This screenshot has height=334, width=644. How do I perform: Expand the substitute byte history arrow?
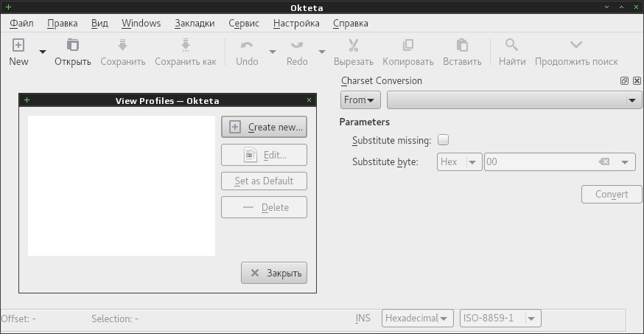(625, 162)
